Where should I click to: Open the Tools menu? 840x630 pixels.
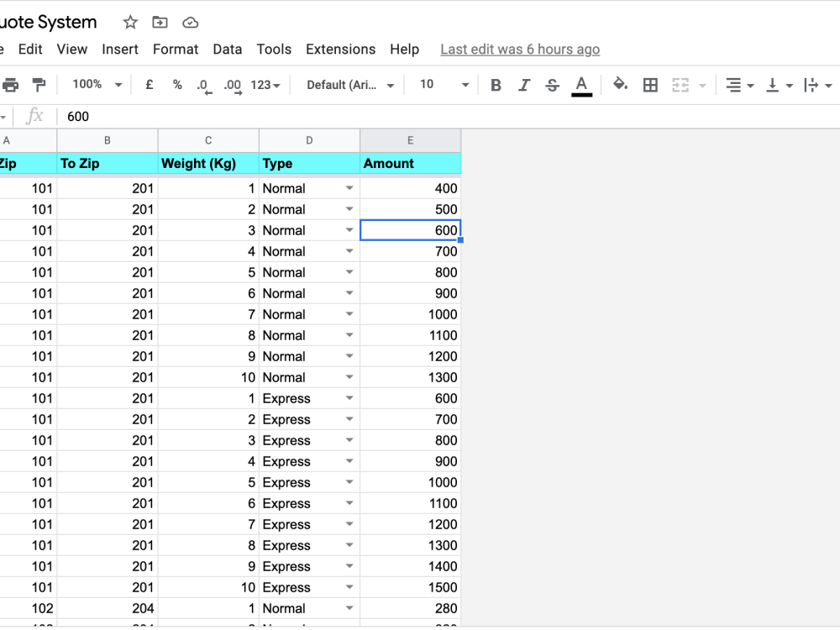[274, 50]
